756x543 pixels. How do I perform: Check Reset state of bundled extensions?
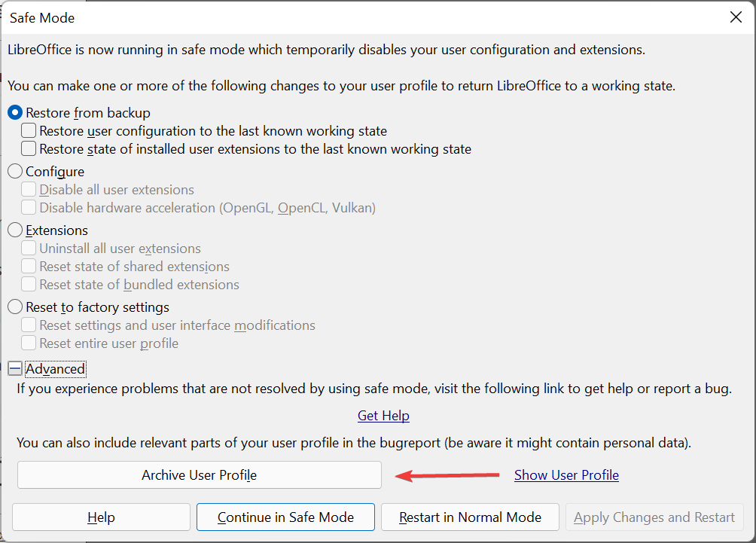pos(29,285)
